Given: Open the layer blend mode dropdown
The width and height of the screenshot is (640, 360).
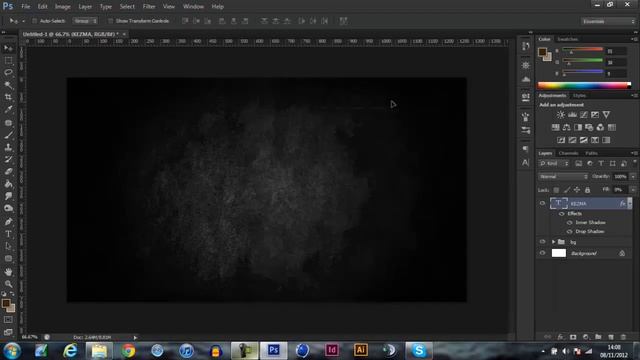Looking at the screenshot, I should [x=563, y=177].
